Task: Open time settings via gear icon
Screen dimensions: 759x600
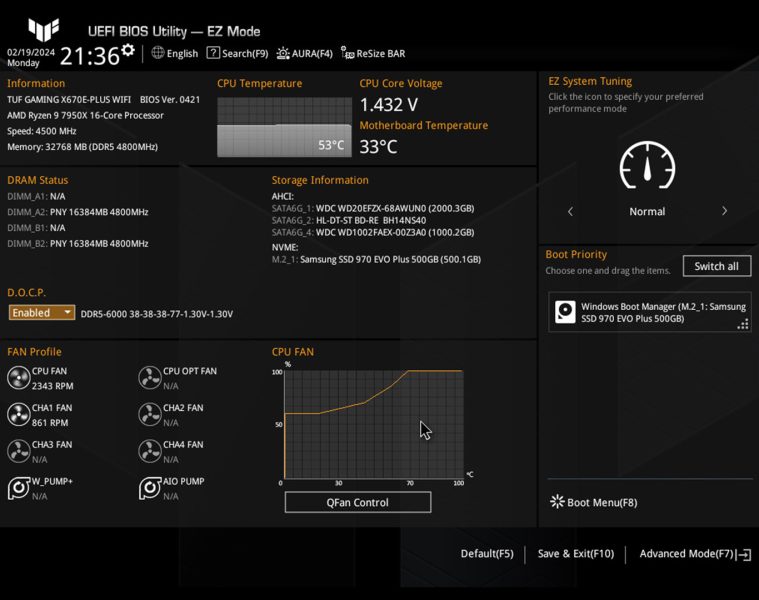Action: tap(128, 50)
